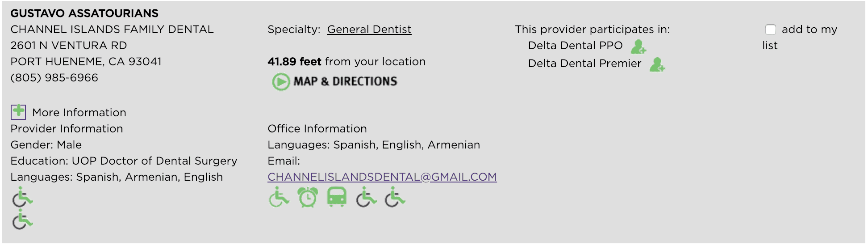This screenshot has width=868, height=246.
Task: Click the green play icon for Map & Directions
Action: pos(281,82)
